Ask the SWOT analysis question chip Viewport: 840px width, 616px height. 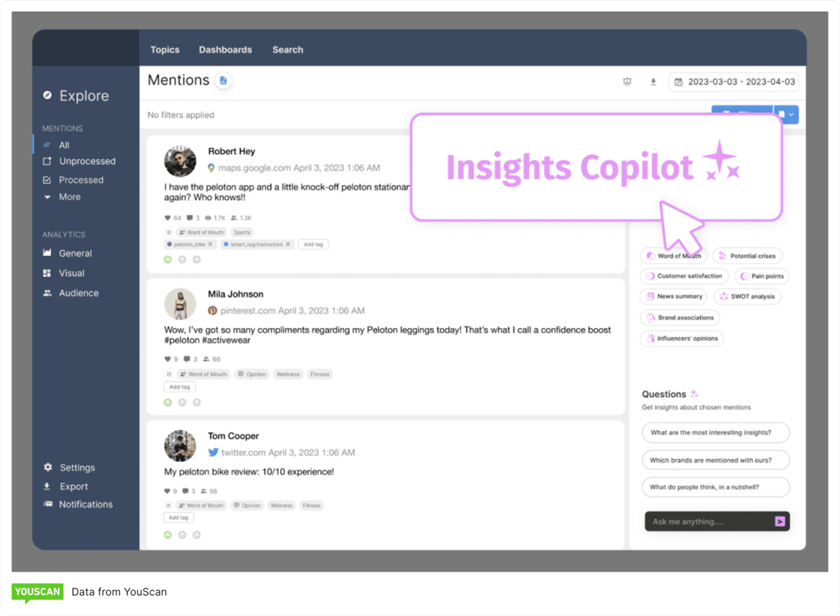tap(747, 297)
